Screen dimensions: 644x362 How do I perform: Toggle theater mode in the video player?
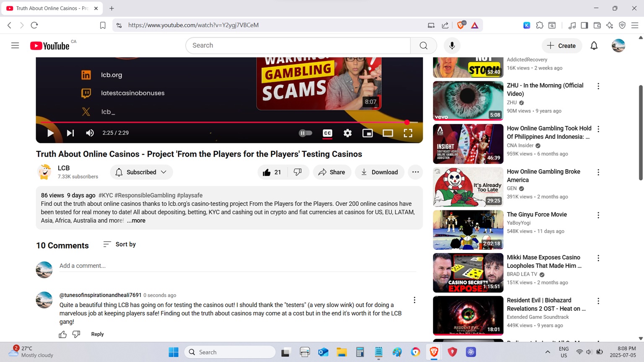(x=388, y=133)
